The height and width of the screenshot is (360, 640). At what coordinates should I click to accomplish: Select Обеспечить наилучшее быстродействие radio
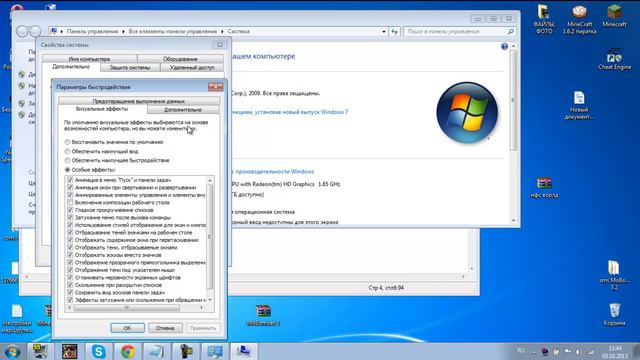(67, 160)
